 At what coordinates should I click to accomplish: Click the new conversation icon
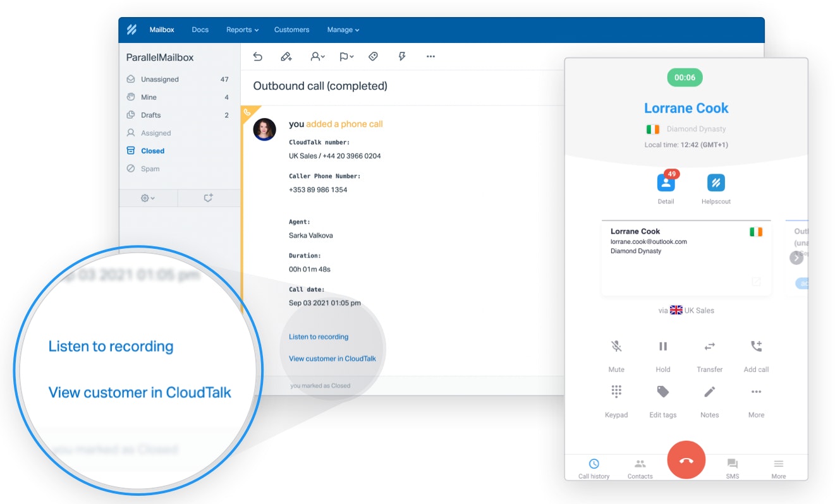[208, 198]
